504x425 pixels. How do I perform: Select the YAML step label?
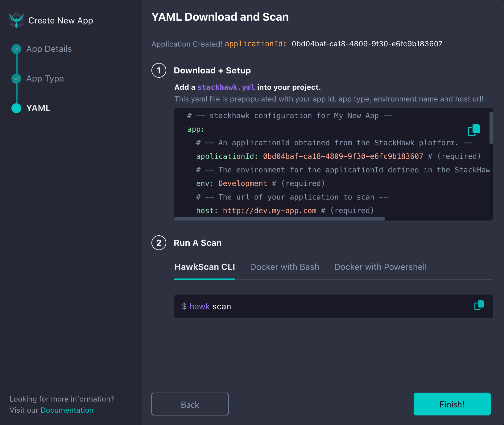[x=38, y=108]
